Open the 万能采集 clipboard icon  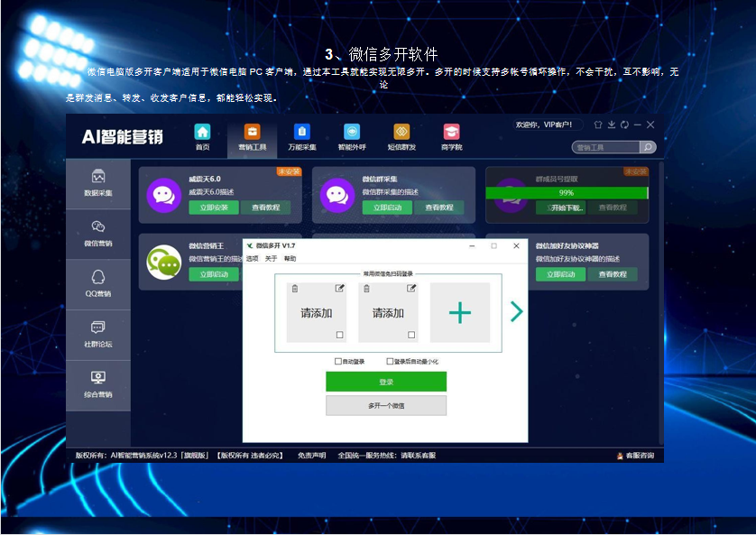pyautogui.click(x=302, y=132)
